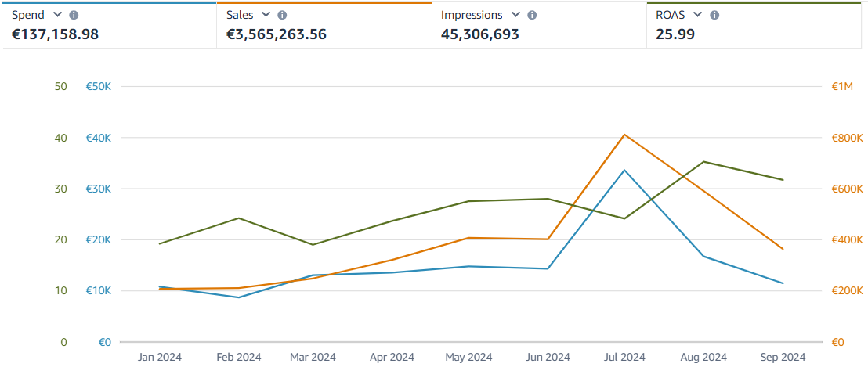Click the orange Sales line peak at Jul 2024

point(624,135)
